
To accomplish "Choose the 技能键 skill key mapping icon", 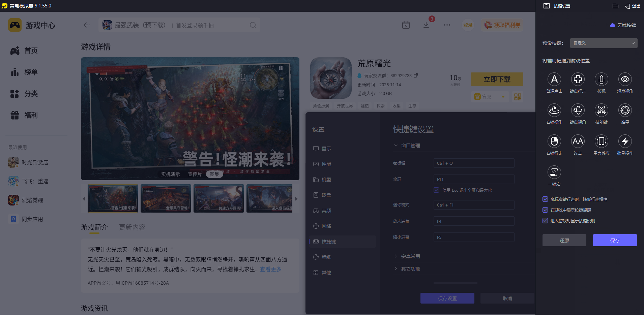I will tap(602, 110).
